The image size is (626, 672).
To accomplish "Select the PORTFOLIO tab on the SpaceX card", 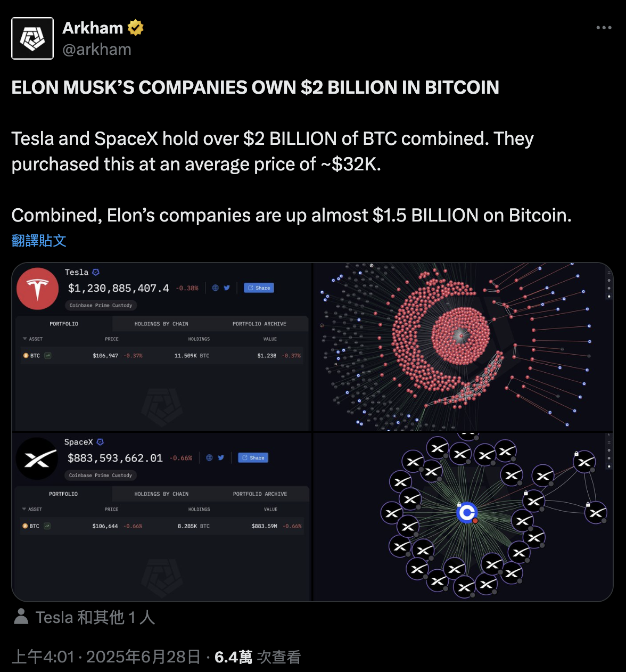I will tap(63, 494).
